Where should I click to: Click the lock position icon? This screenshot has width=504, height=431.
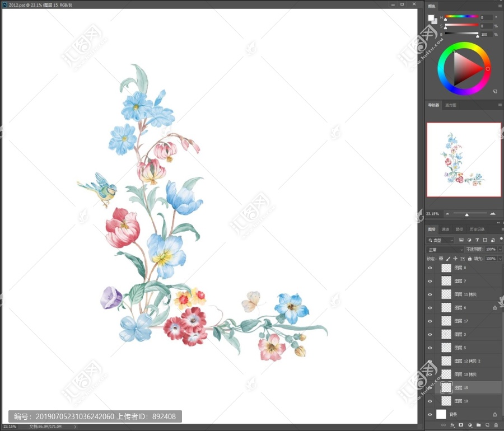pyautogui.click(x=455, y=259)
